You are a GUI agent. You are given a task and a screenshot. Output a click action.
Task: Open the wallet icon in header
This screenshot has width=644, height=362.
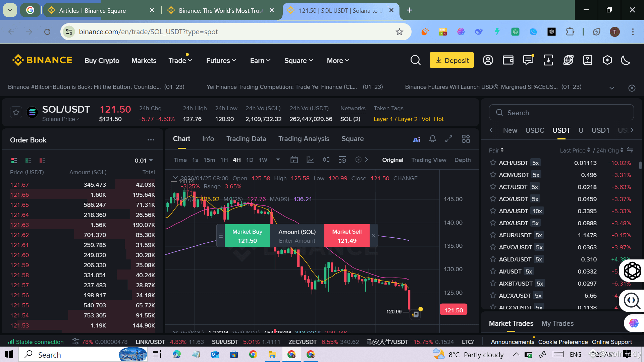click(508, 60)
